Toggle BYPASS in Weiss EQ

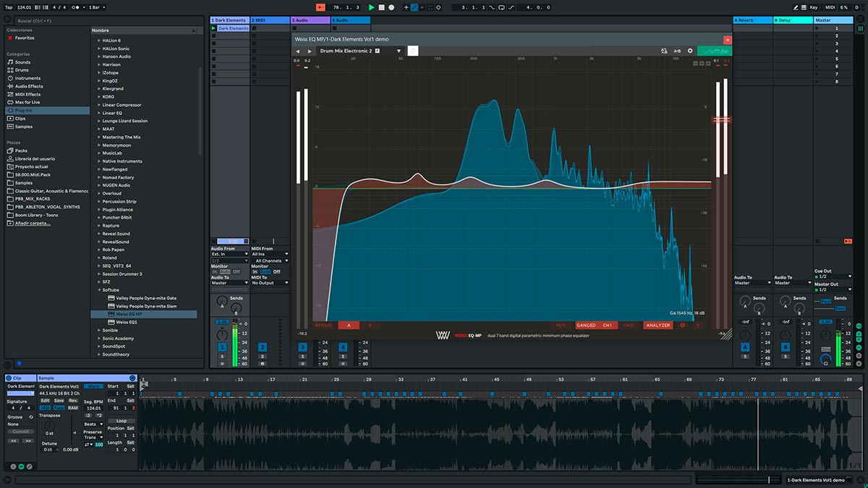coord(323,325)
